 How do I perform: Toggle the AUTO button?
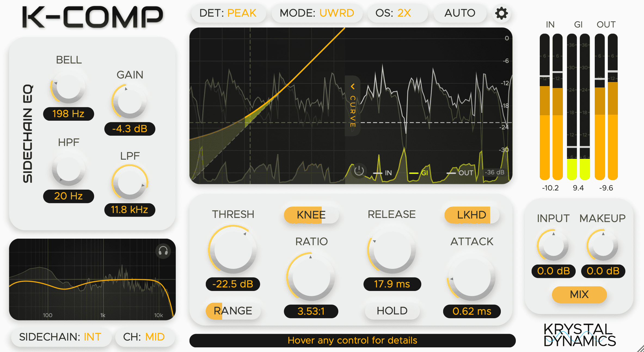(460, 13)
